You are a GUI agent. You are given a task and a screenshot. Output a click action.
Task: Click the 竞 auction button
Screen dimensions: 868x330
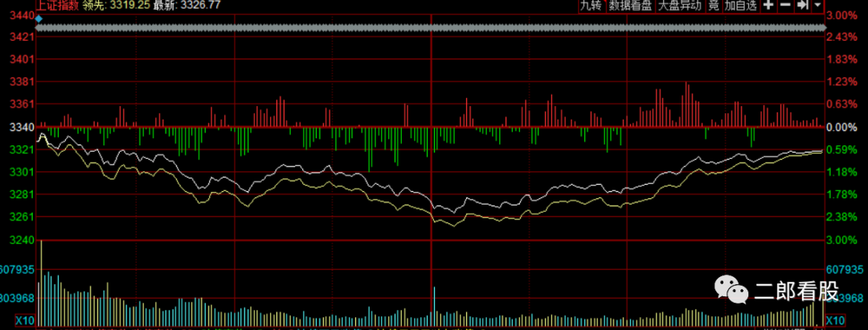click(x=714, y=6)
